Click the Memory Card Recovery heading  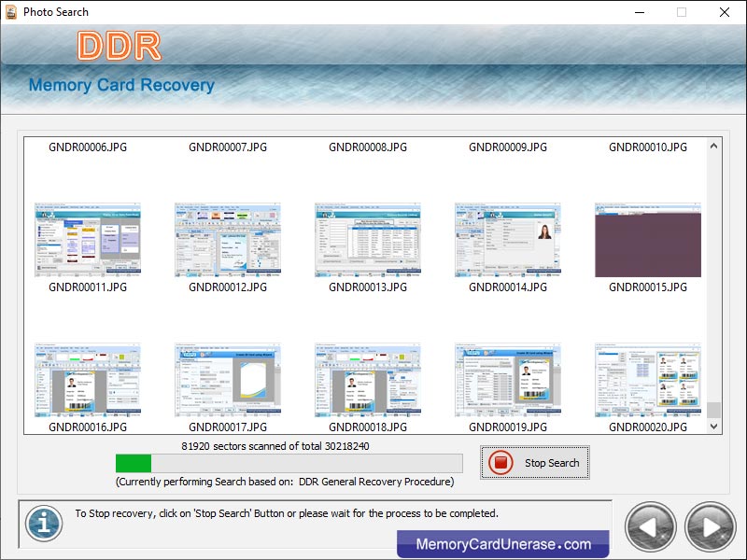click(121, 85)
